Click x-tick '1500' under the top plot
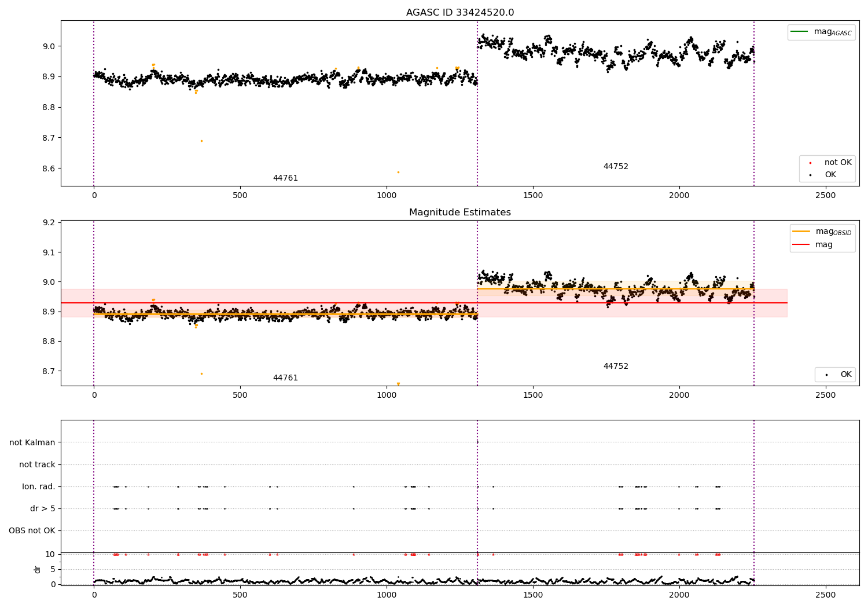868x608 pixels. pyautogui.click(x=533, y=196)
